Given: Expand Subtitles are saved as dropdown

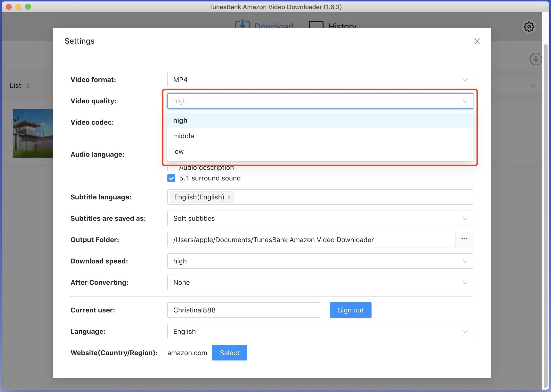Looking at the screenshot, I should 320,218.
